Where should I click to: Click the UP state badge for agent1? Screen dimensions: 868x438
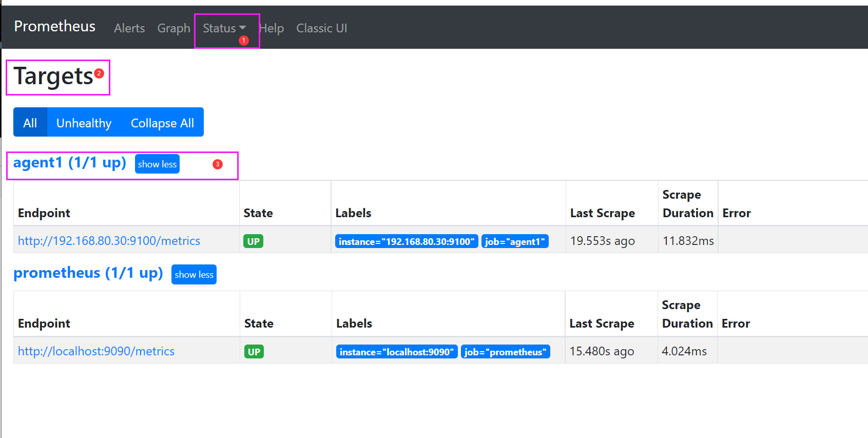(x=254, y=241)
